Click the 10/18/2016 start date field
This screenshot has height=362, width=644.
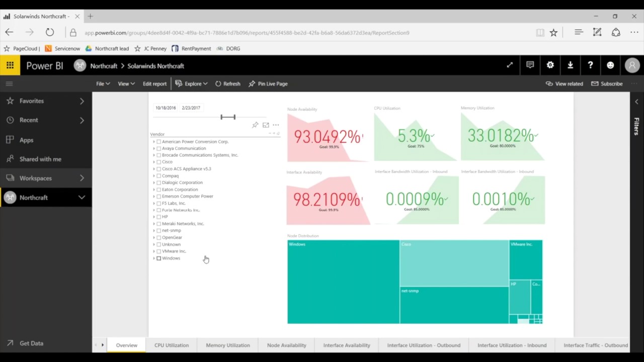166,108
